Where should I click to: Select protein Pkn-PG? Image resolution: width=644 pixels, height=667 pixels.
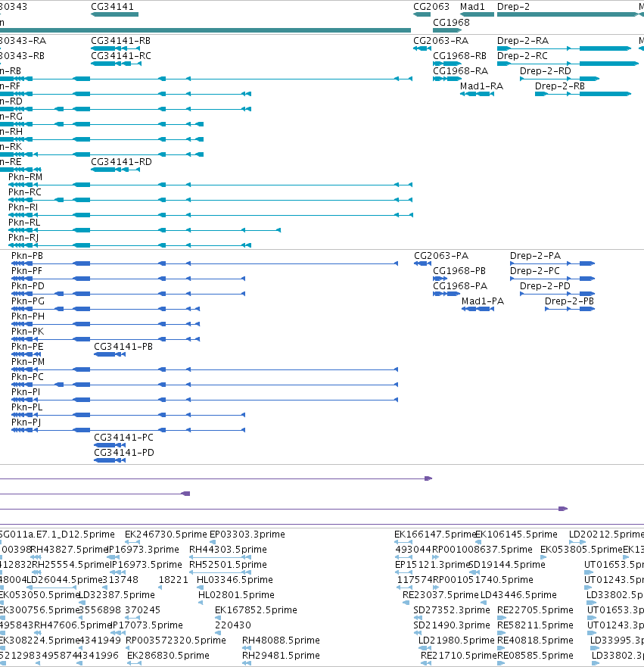28,301
